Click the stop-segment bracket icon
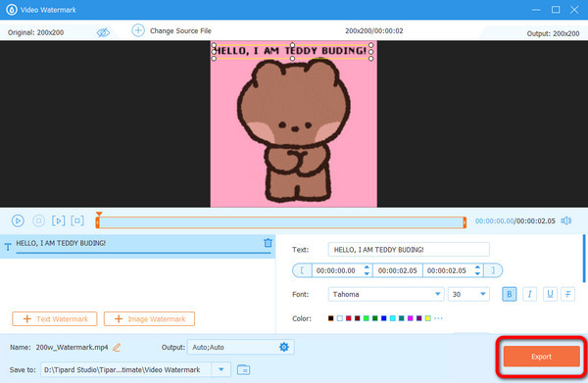 pos(77,220)
